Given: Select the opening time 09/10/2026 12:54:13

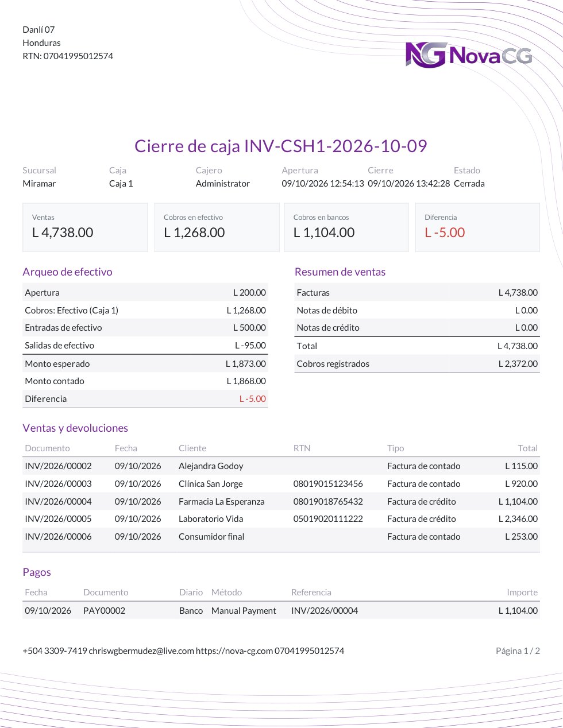Looking at the screenshot, I should point(323,184).
